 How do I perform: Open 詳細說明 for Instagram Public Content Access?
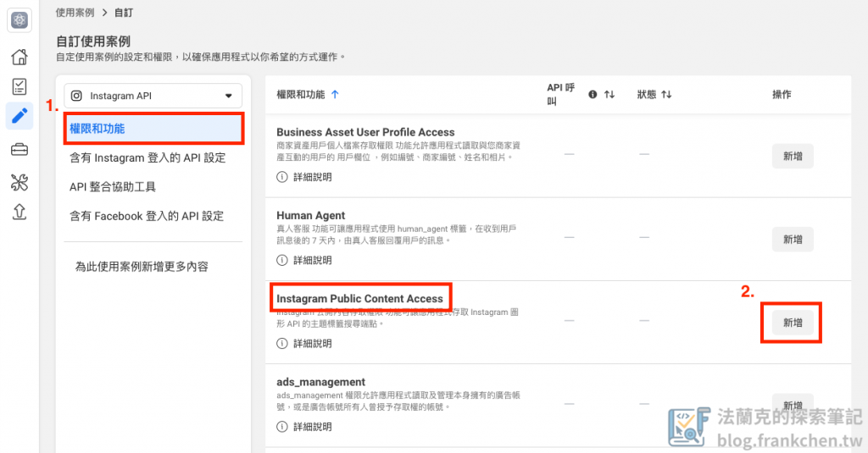tap(312, 344)
